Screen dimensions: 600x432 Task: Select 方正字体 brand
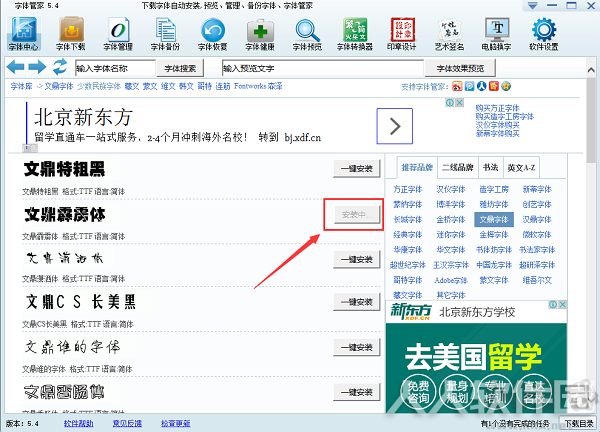[408, 189]
